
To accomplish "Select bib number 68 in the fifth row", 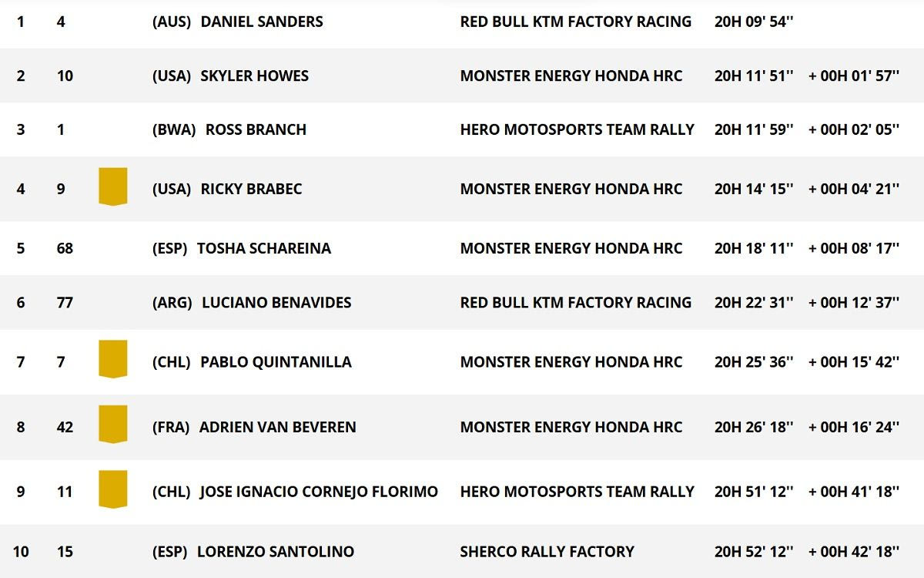I will click(x=65, y=248).
